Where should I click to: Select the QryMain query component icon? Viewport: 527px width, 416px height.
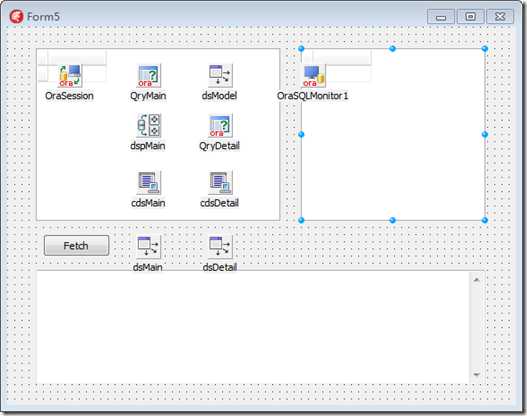tap(149, 76)
